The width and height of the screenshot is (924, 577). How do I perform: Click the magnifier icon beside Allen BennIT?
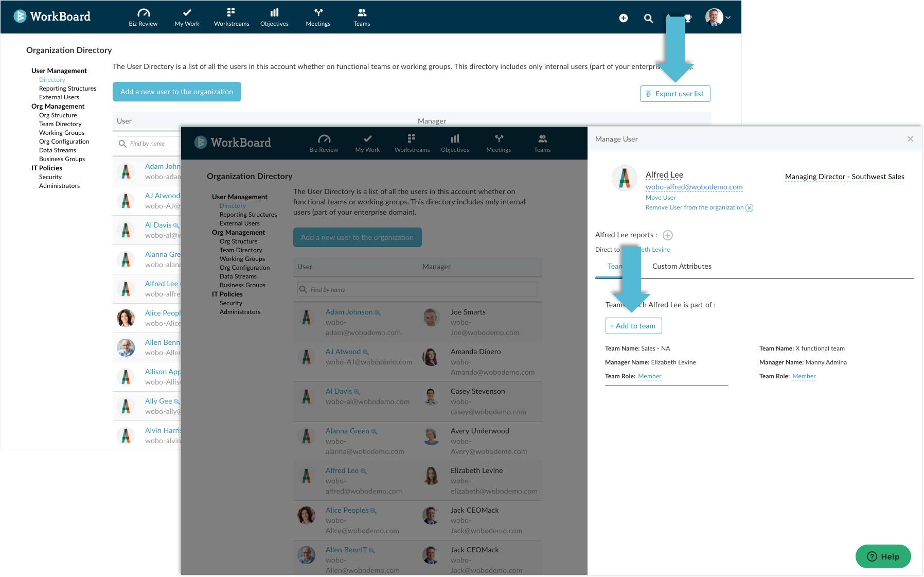point(372,551)
